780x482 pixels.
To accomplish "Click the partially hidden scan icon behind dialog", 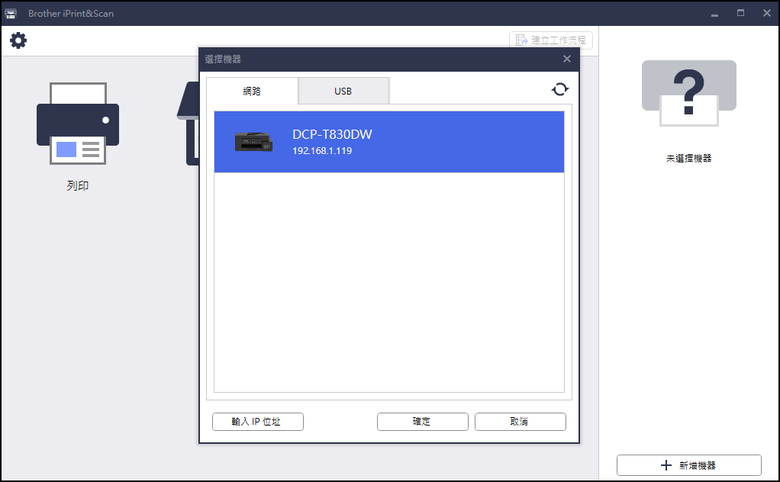I will (189, 124).
